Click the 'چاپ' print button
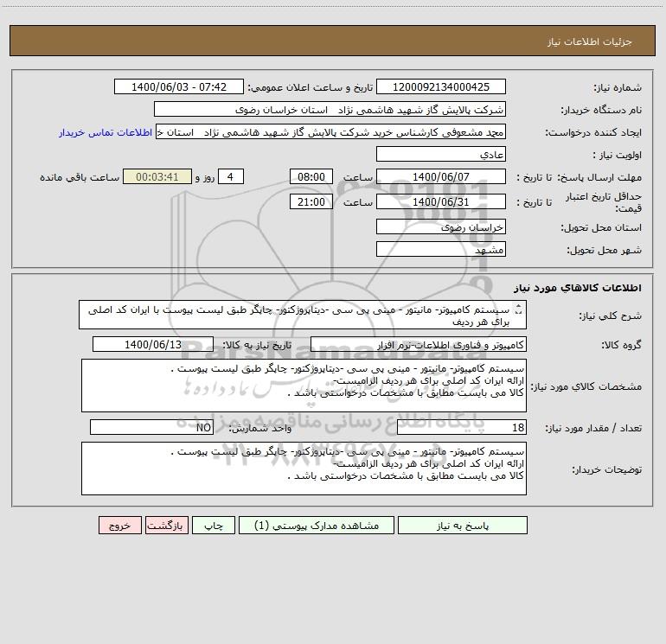Viewport: 666px width, 644px height. coord(214,525)
